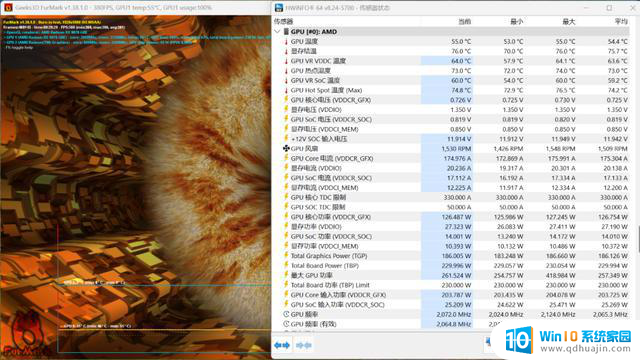
Task: Click the maximum value 418.984 W
Action: (560, 276)
